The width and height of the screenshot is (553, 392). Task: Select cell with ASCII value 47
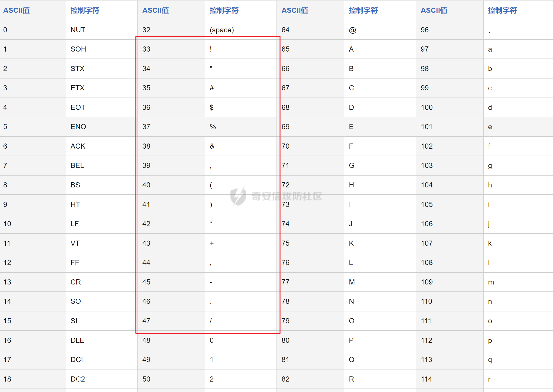coord(146,321)
